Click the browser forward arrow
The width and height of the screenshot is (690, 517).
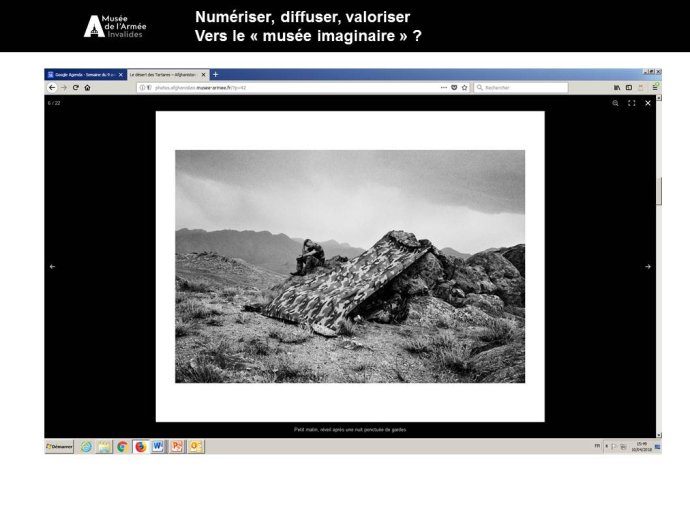pos(64,88)
